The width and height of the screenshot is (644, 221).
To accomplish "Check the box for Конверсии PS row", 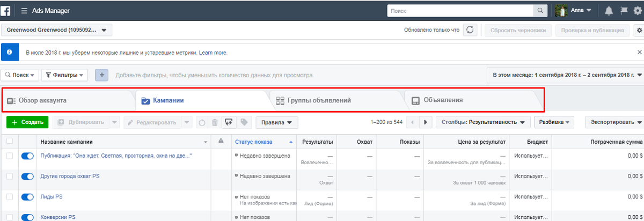I will click(x=9, y=217).
